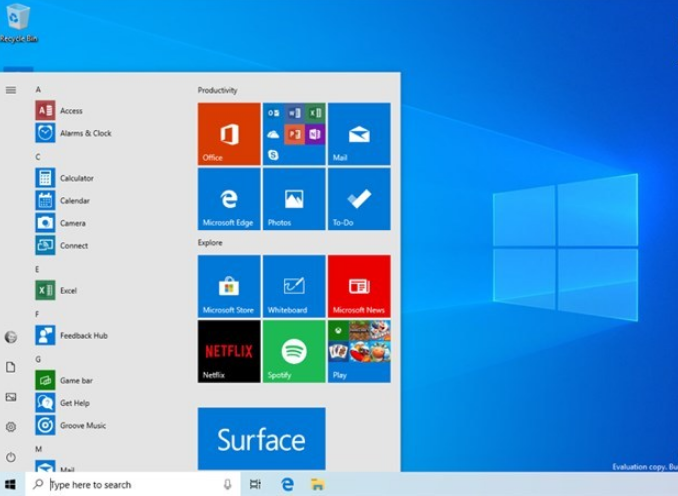Click the letter F group header

point(37,314)
